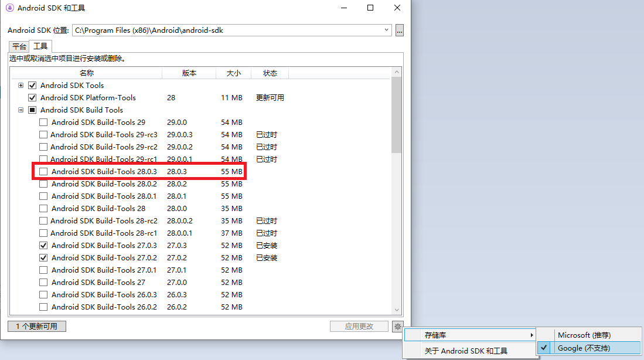Uncheck Build-Tools 27.0.3 checkbox

click(43, 246)
